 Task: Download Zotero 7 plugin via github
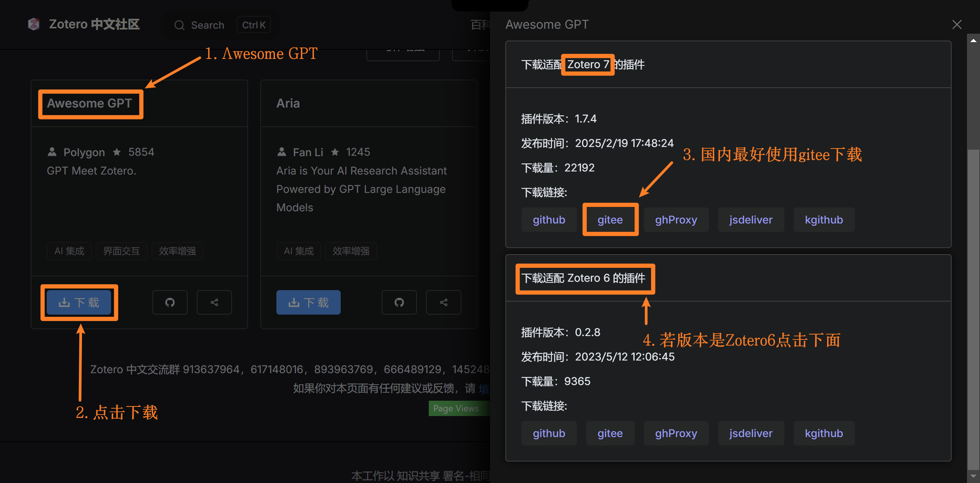click(549, 220)
